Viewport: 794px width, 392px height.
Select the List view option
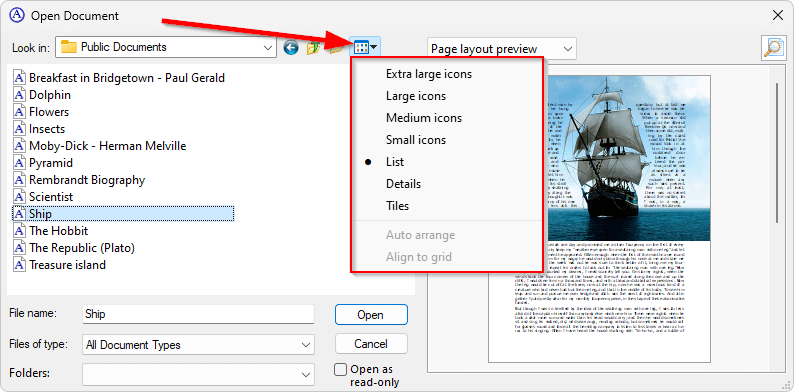[394, 162]
